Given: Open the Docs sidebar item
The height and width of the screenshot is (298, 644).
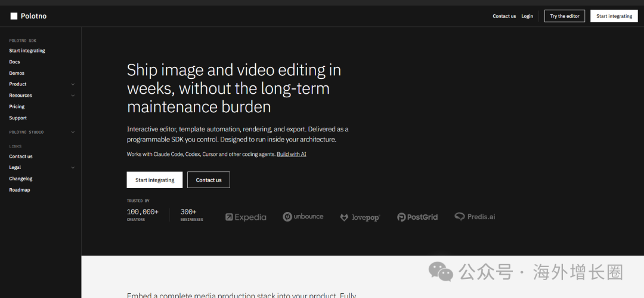Looking at the screenshot, I should coord(14,62).
